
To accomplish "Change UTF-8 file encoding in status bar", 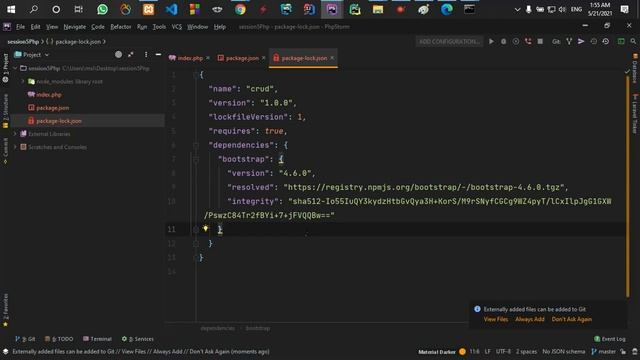I will click(503, 351).
